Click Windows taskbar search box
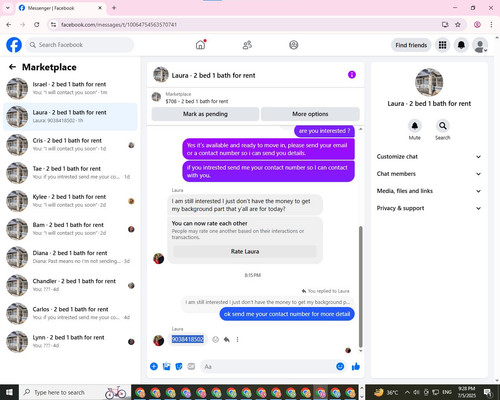Screen dimensions: 500x400 tap(75, 392)
